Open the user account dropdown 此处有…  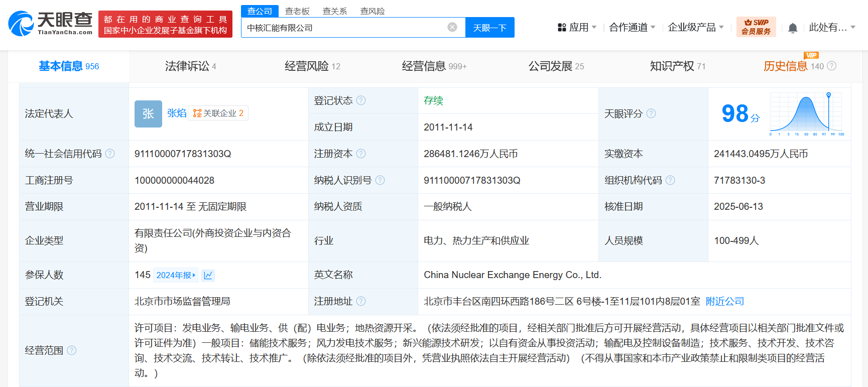831,28
